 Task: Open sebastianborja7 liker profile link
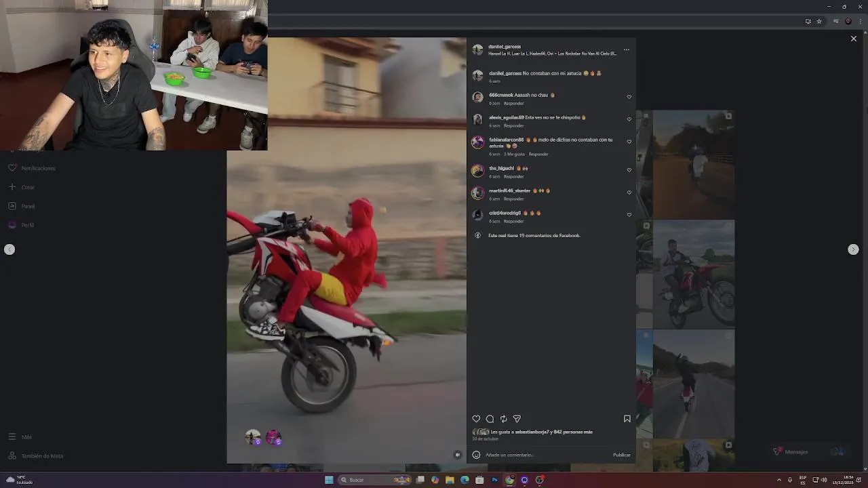[532, 432]
